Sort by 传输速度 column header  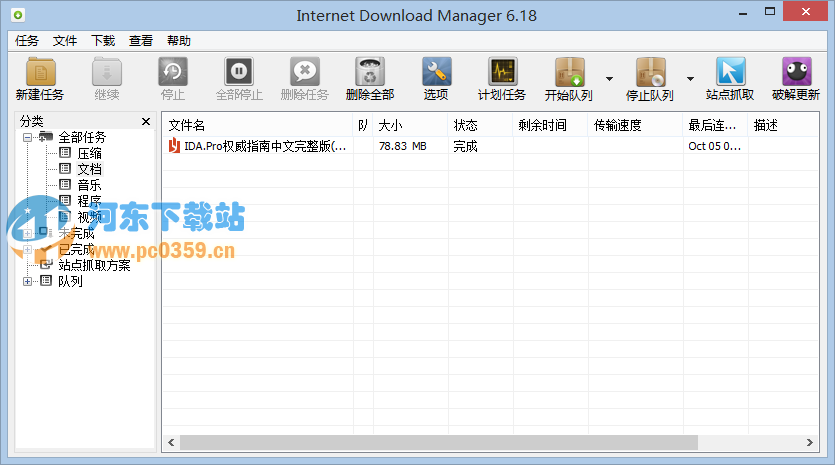pyautogui.click(x=635, y=125)
